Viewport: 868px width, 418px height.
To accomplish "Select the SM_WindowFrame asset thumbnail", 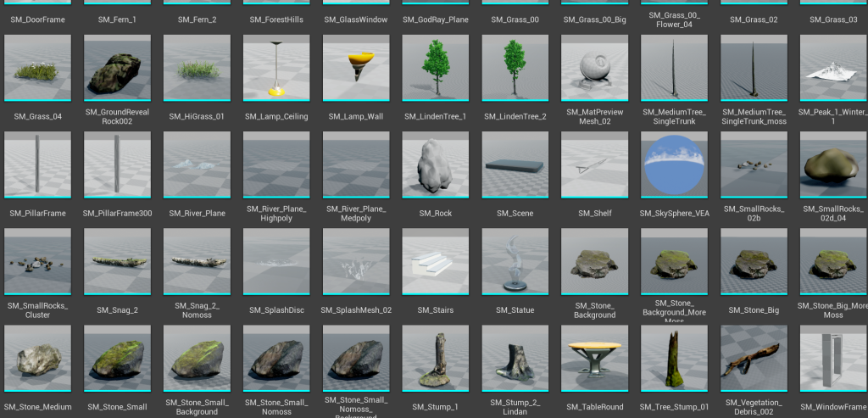I will click(834, 358).
